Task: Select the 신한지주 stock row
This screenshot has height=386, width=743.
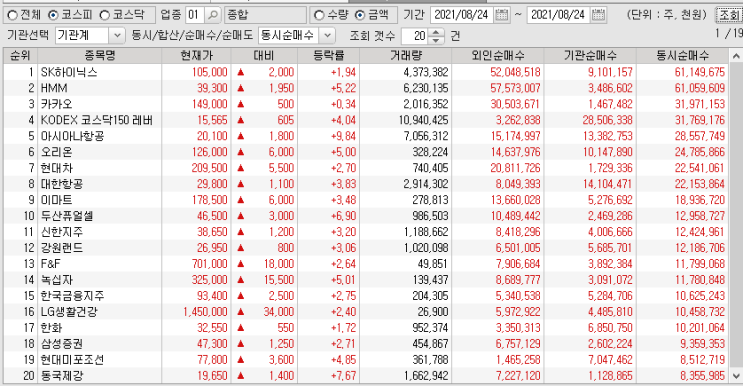Action: (366, 232)
